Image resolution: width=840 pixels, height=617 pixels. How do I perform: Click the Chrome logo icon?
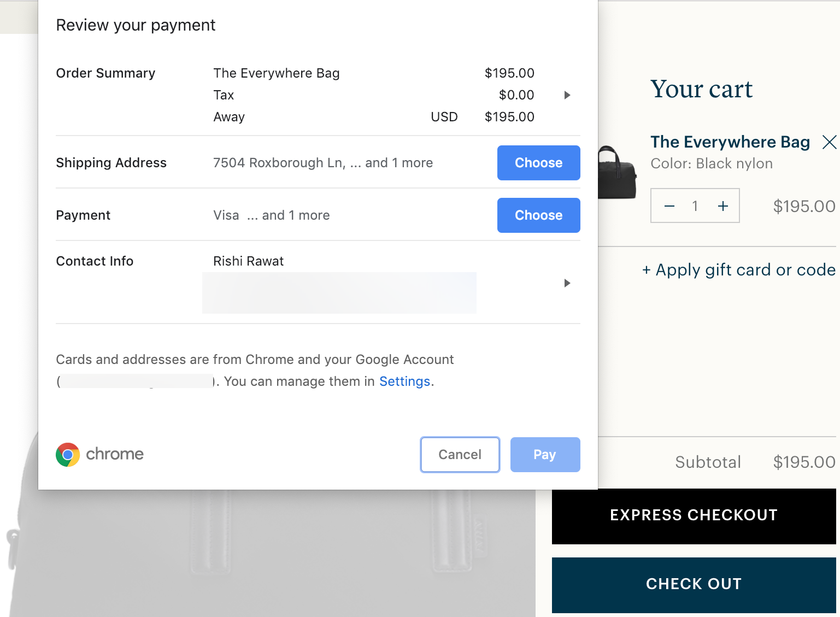68,454
